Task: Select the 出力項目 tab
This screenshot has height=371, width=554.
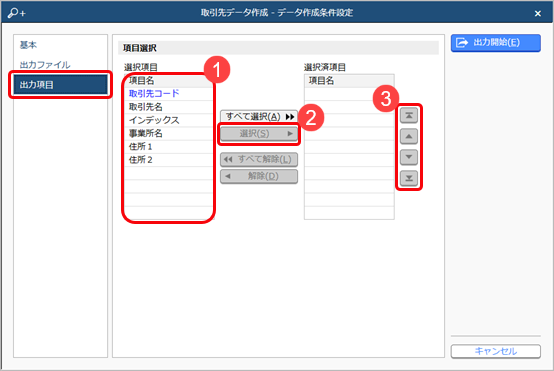Action: (x=60, y=85)
